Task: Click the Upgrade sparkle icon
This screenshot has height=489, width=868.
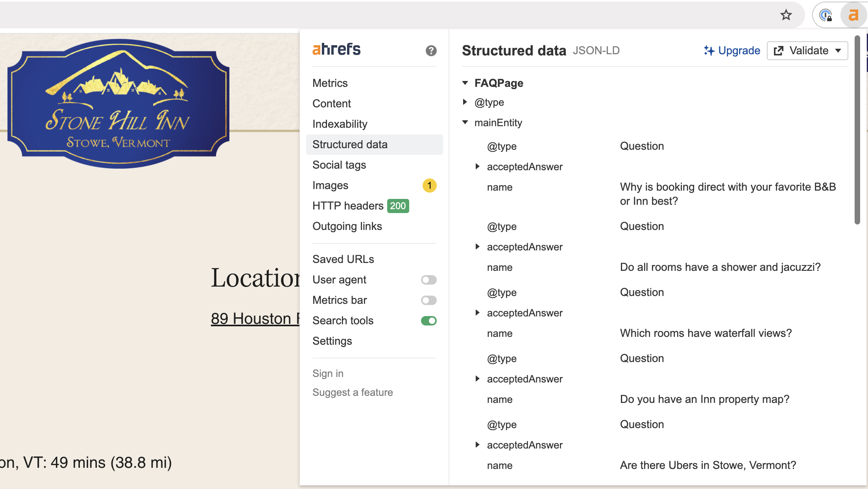Action: click(x=709, y=51)
